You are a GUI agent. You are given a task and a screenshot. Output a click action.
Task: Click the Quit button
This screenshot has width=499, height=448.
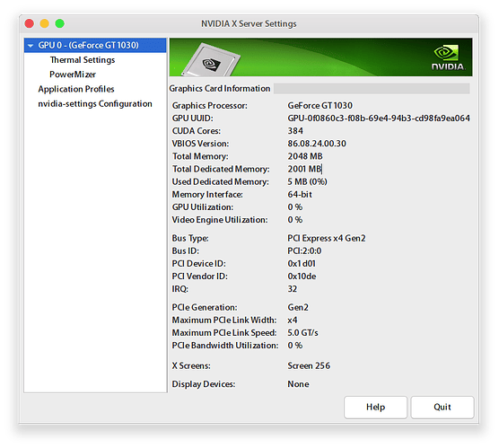442,407
